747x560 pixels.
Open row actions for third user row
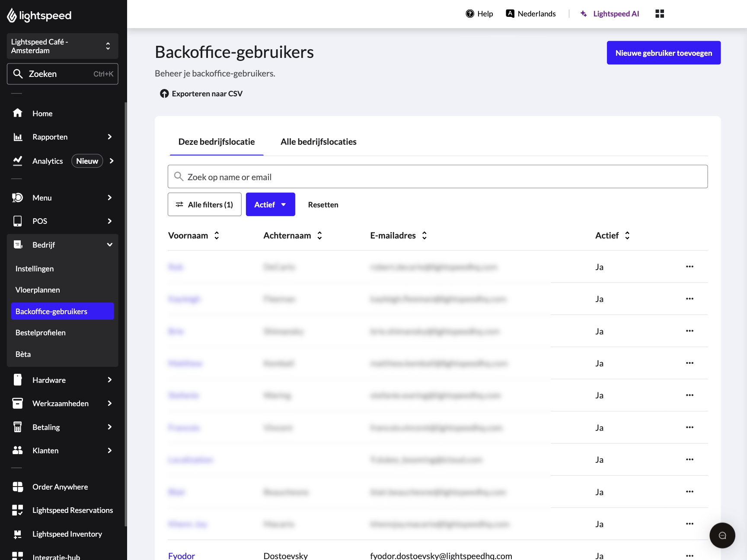click(x=690, y=331)
